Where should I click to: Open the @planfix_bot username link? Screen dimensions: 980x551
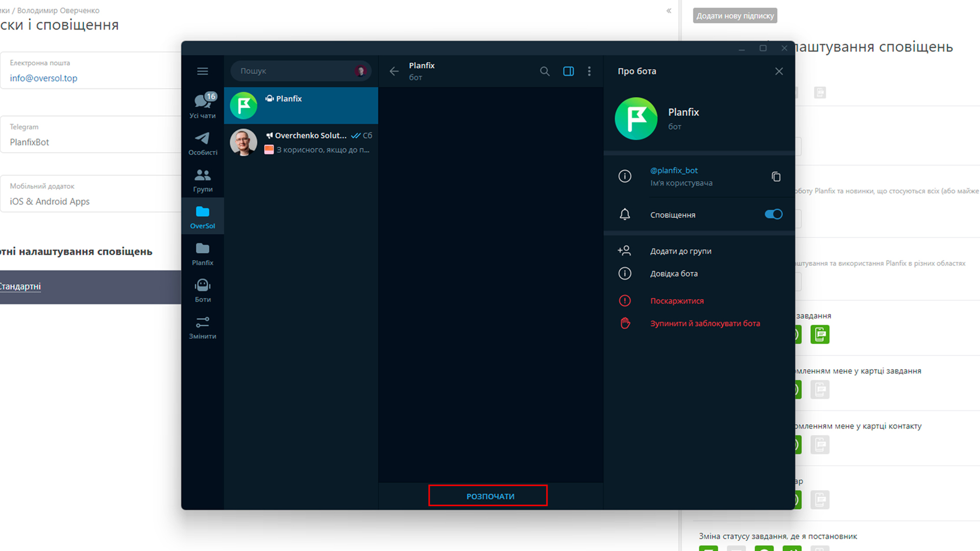click(x=674, y=170)
